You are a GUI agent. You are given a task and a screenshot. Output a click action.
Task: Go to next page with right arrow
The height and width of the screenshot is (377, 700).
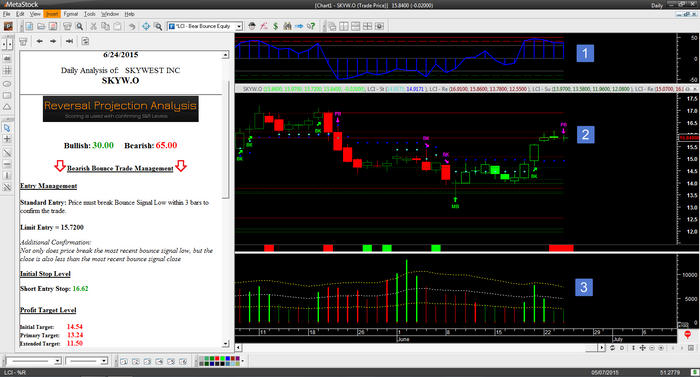click(x=53, y=41)
